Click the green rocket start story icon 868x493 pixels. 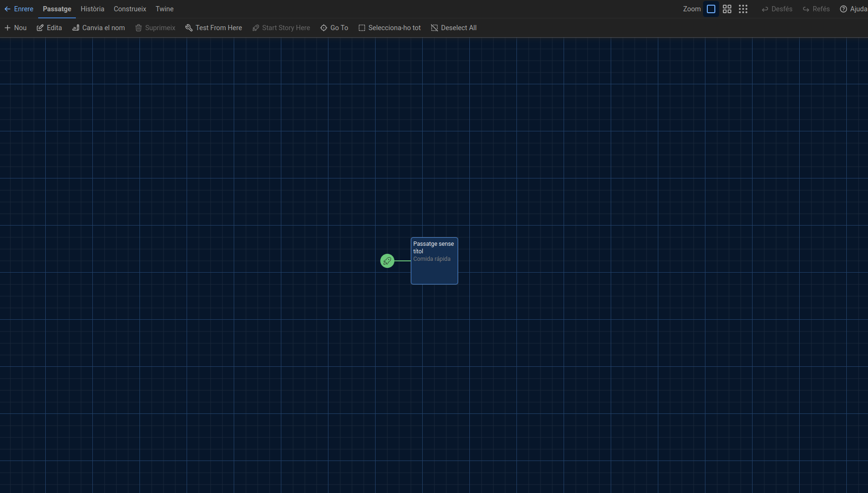(x=387, y=261)
